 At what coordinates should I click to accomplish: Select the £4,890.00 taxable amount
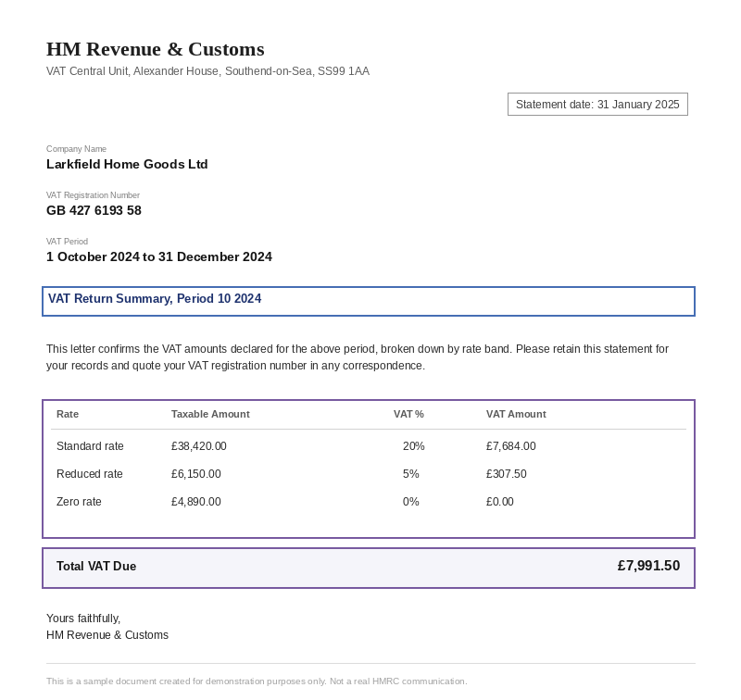click(x=195, y=502)
